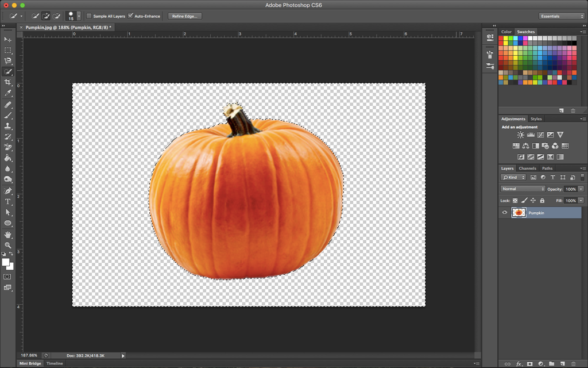Open the Essentials workspace dropdown
The width and height of the screenshot is (588, 368).
pos(562,16)
